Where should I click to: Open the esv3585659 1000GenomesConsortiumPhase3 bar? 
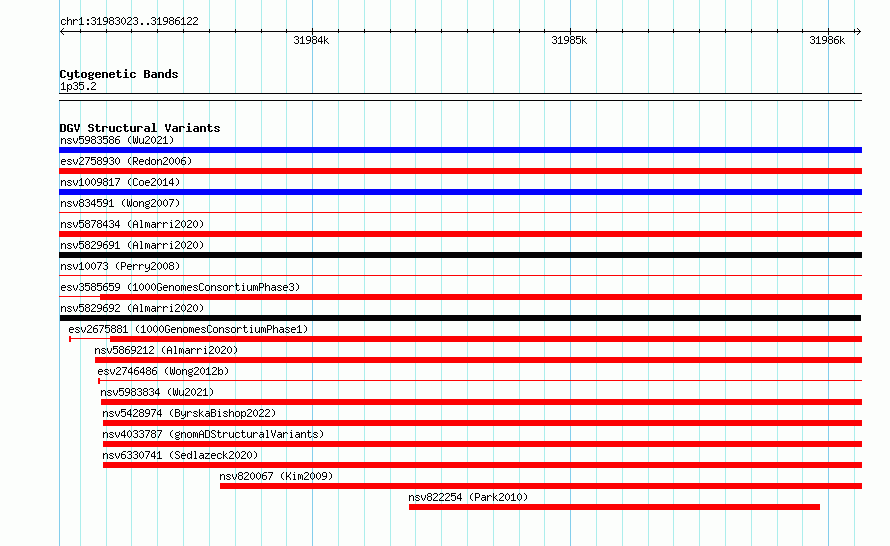pyautogui.click(x=460, y=297)
